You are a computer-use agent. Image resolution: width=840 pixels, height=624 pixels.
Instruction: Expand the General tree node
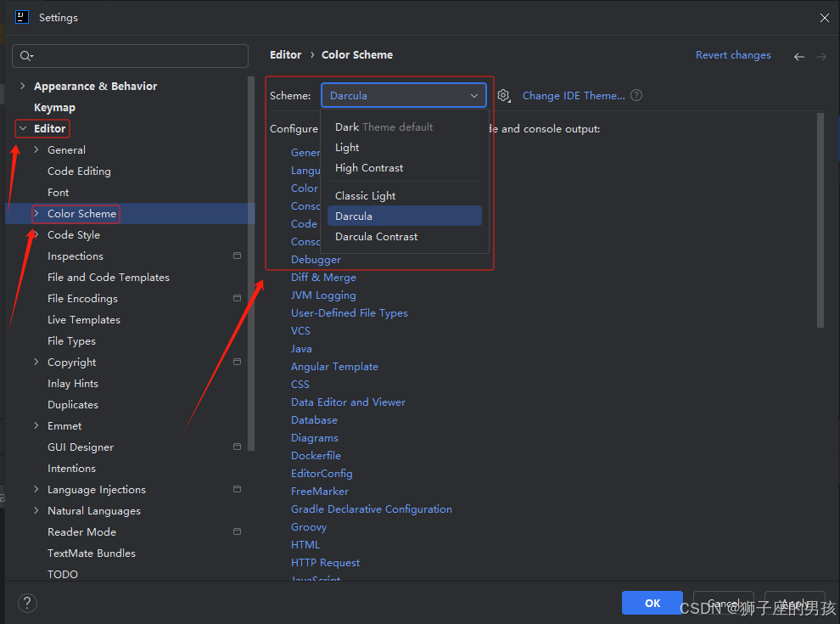point(36,149)
